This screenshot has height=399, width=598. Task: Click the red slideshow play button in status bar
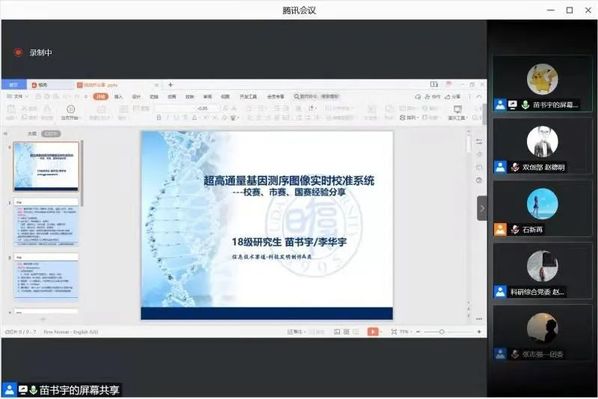373,332
